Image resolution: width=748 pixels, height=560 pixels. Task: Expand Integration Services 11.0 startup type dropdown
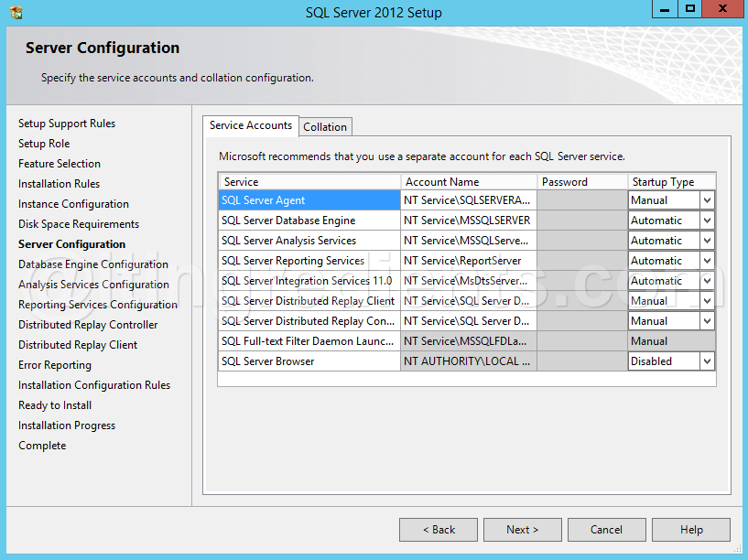[707, 281]
